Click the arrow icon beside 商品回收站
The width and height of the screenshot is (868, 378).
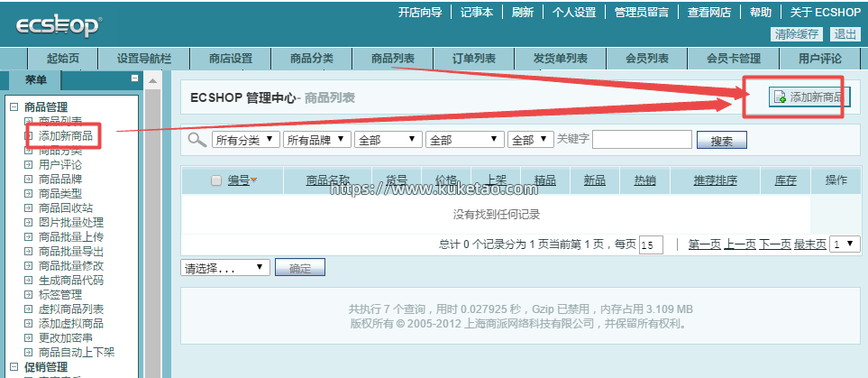pyautogui.click(x=28, y=207)
